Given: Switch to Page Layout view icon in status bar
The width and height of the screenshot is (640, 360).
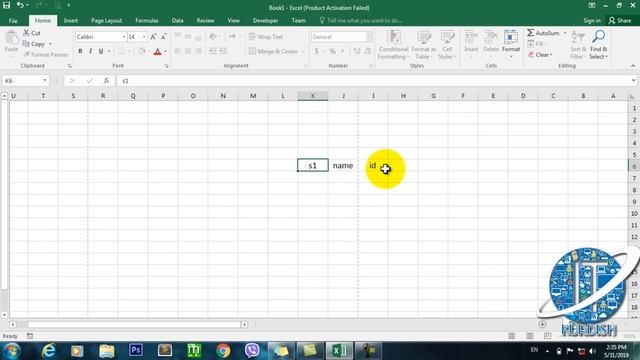Looking at the screenshot, I should click(x=529, y=336).
